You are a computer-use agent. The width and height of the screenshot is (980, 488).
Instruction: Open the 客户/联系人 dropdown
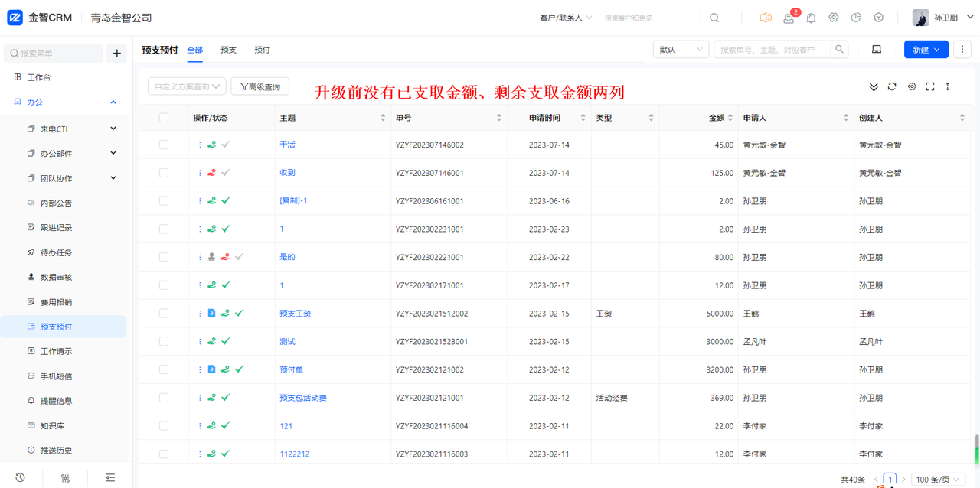click(566, 18)
